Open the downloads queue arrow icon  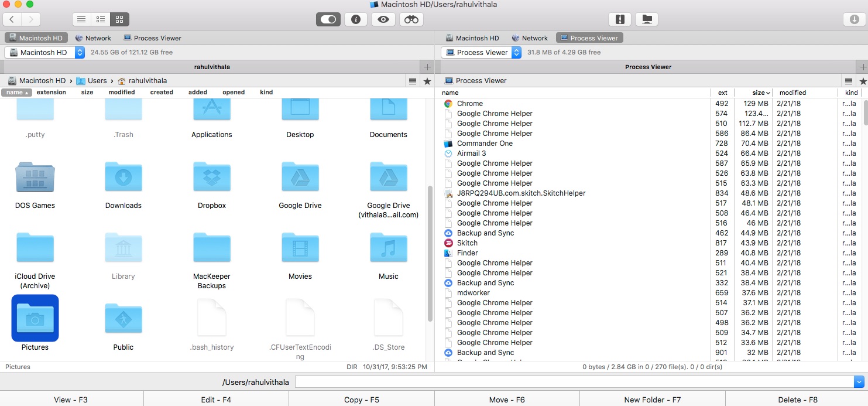click(x=854, y=19)
